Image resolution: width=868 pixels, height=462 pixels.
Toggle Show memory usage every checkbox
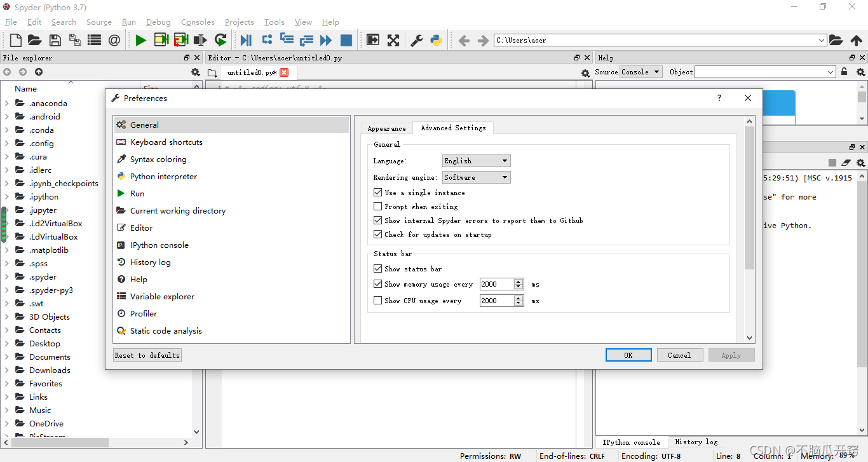[x=378, y=284]
